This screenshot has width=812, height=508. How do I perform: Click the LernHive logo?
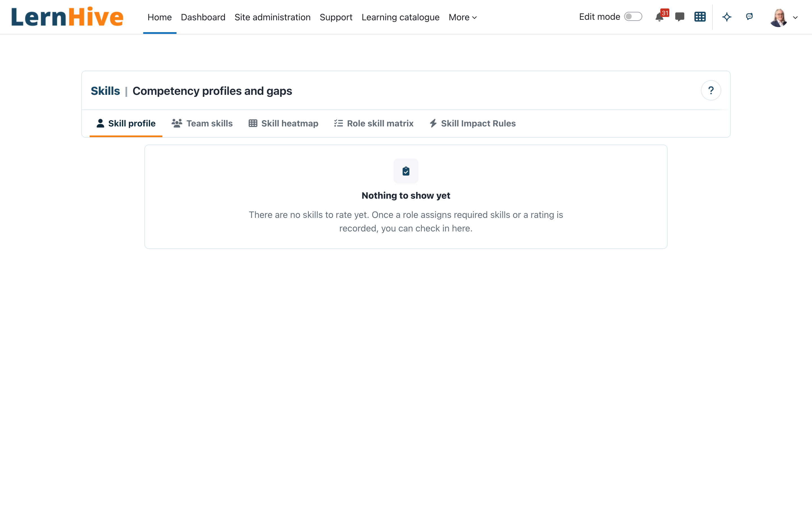pyautogui.click(x=67, y=17)
